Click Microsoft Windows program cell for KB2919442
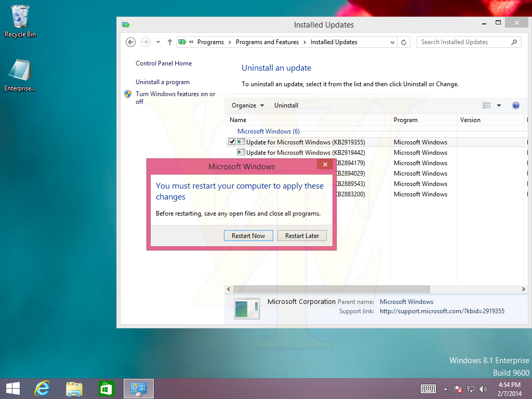The image size is (532, 399). tap(420, 153)
